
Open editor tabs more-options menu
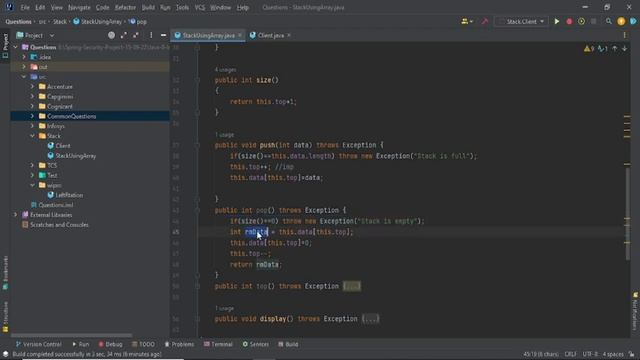[624, 36]
